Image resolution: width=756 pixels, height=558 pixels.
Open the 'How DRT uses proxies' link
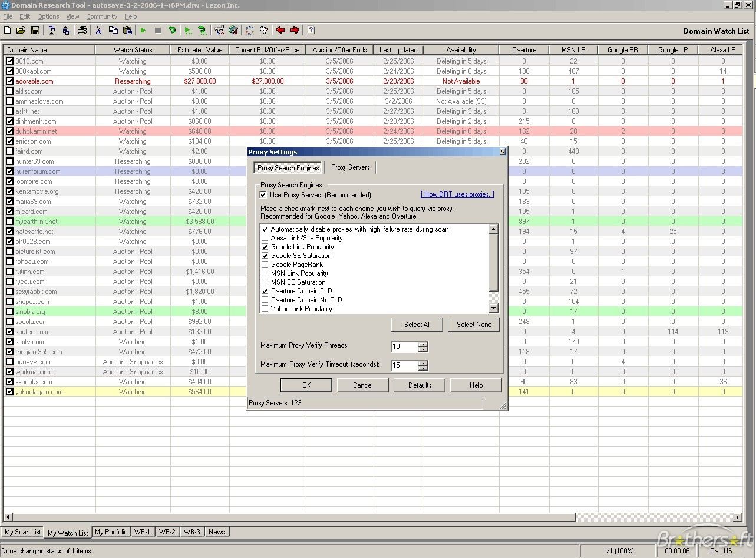pos(457,194)
